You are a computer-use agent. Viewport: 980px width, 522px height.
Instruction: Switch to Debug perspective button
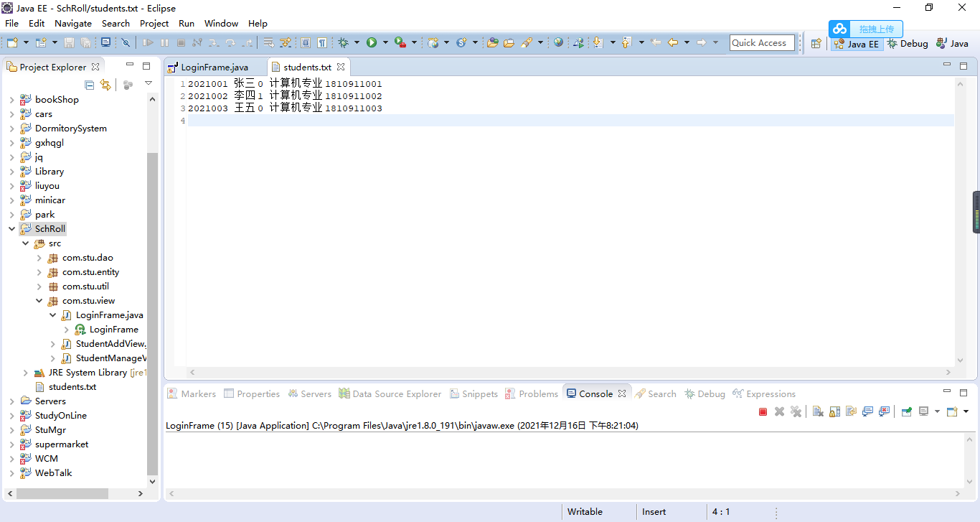[x=908, y=43]
